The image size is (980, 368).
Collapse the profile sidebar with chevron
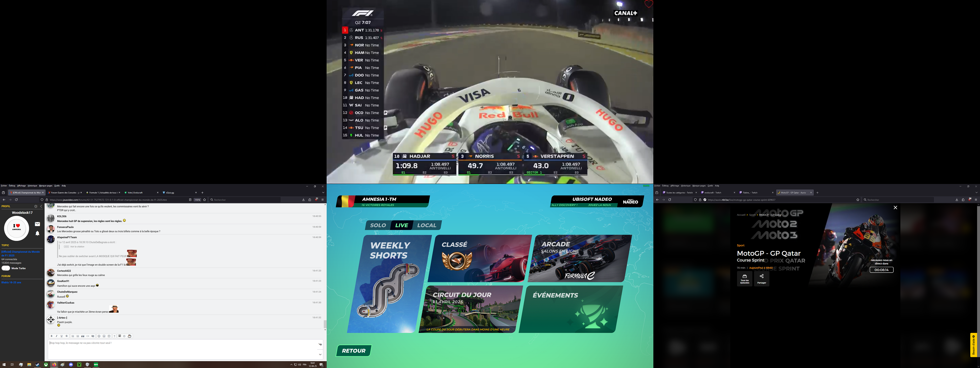41,207
